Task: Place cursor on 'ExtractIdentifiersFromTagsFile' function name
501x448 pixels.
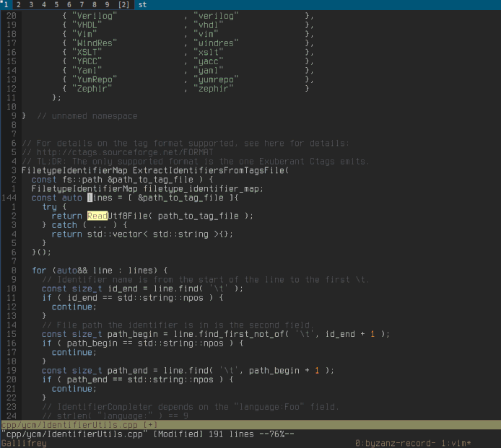Action: point(210,170)
